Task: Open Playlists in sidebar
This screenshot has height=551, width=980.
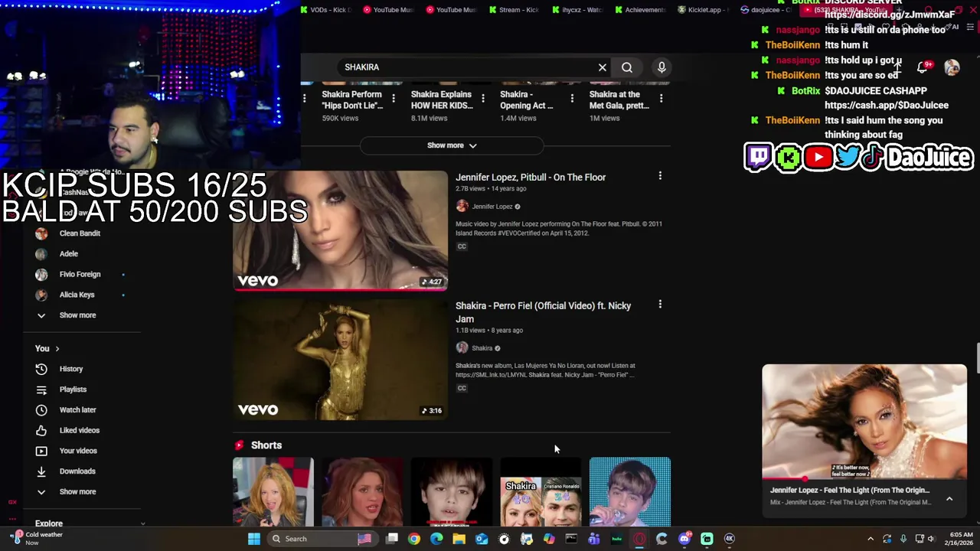Action: point(73,390)
